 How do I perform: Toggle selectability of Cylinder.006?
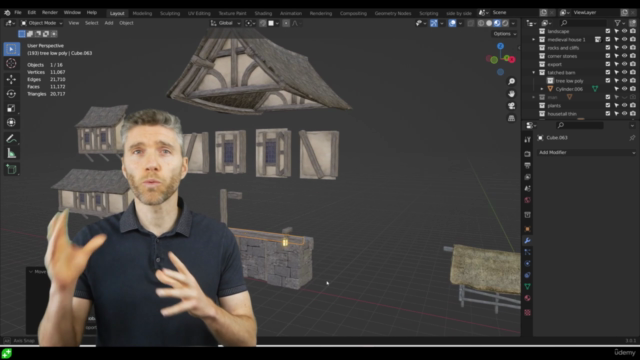(x=616, y=89)
